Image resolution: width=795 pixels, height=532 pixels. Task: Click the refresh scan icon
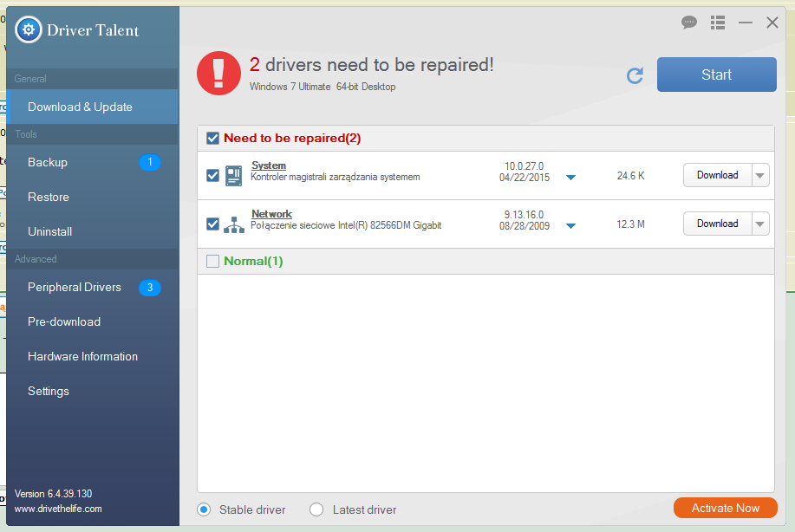[635, 75]
